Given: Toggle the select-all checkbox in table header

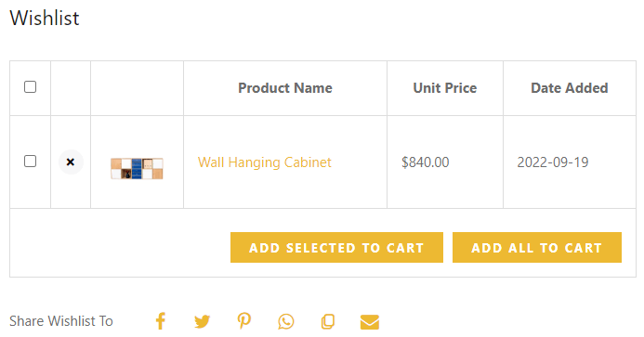Looking at the screenshot, I should (30, 87).
